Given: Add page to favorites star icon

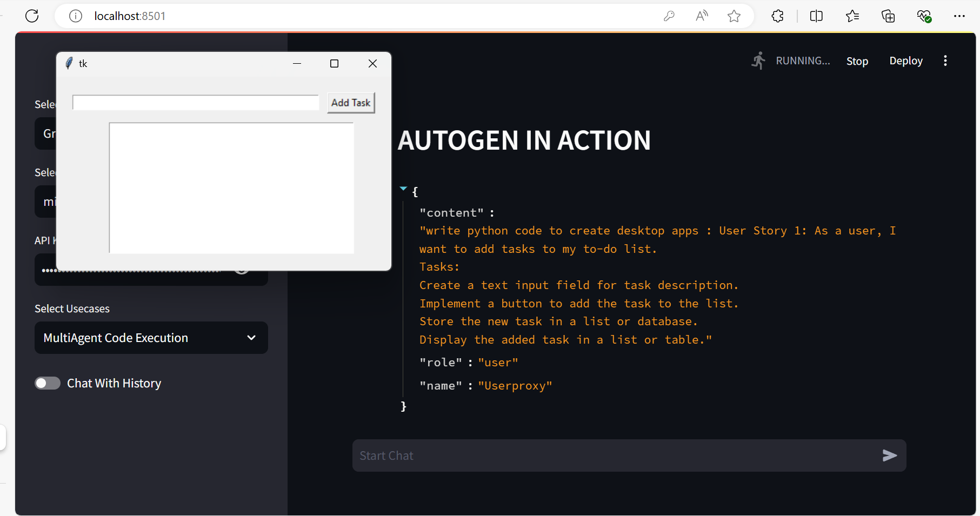Looking at the screenshot, I should [x=734, y=16].
